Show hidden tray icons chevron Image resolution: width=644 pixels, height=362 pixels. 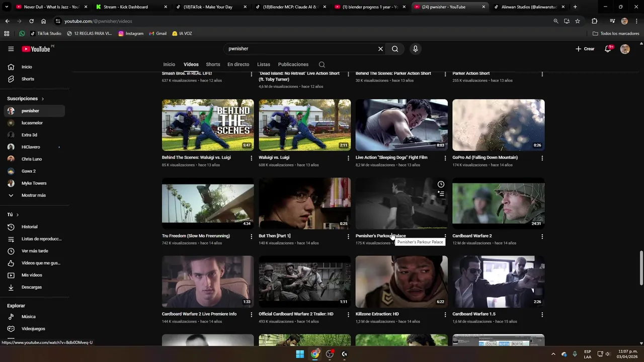(x=553, y=354)
